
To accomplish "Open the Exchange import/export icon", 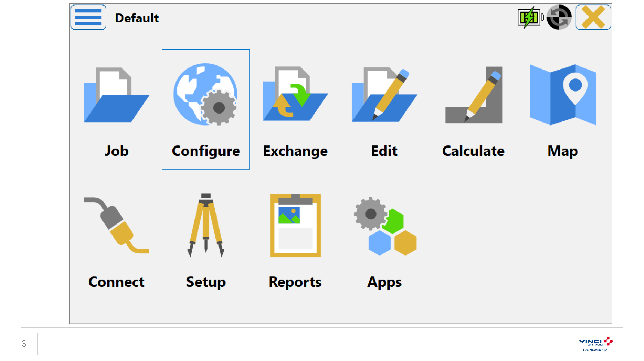I will (x=295, y=94).
